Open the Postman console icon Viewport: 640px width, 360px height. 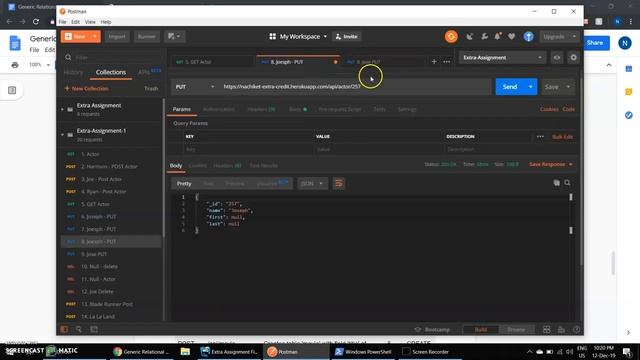94,329
